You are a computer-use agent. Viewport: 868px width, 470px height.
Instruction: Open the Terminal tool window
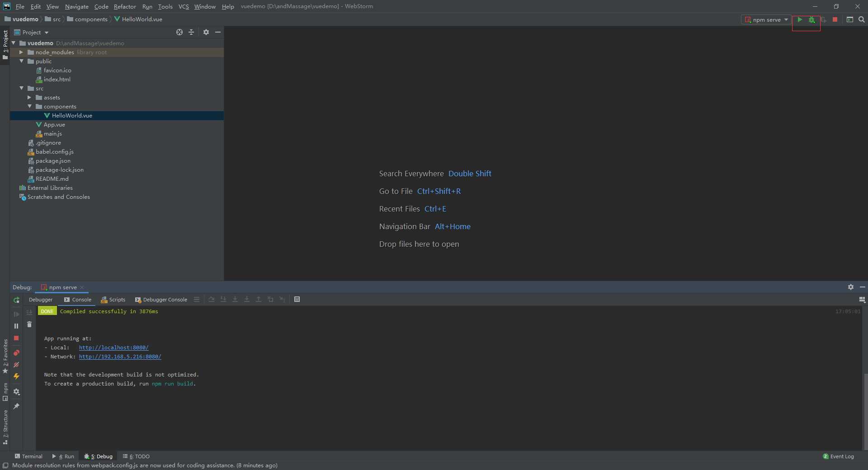[28, 456]
